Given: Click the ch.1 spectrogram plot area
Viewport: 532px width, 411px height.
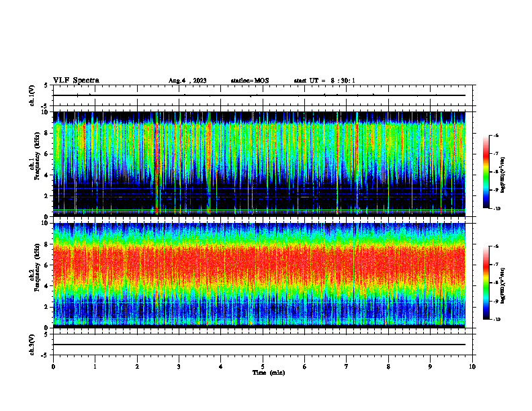Looking at the screenshot, I should [x=259, y=164].
